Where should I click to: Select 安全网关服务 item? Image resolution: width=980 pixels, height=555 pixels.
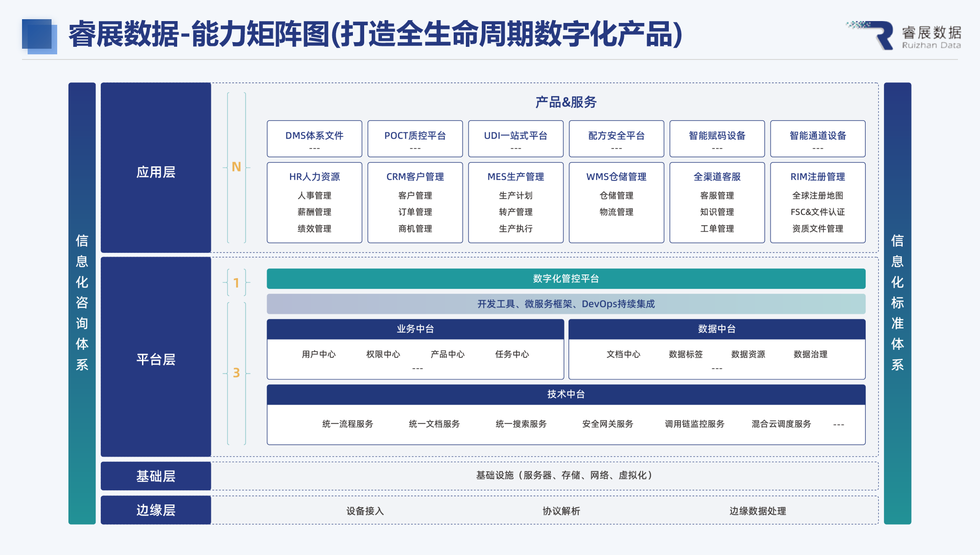(x=608, y=424)
